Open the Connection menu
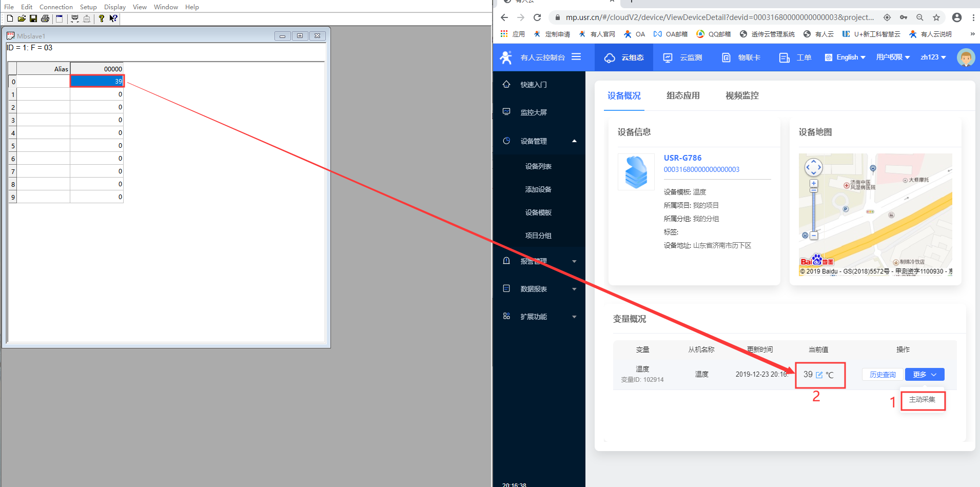 56,7
